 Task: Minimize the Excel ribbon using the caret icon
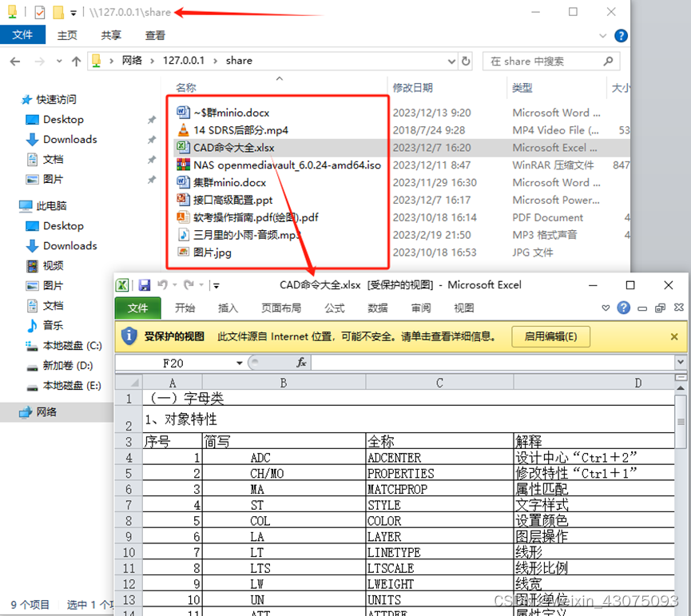point(606,308)
